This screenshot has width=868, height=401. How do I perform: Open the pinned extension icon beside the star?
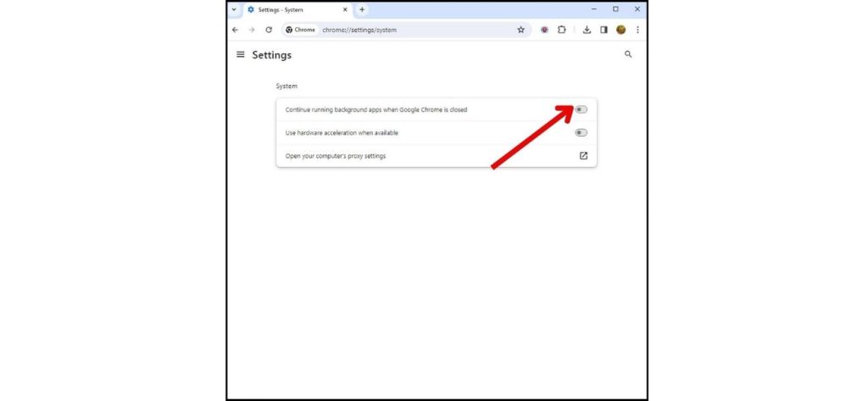tap(544, 30)
